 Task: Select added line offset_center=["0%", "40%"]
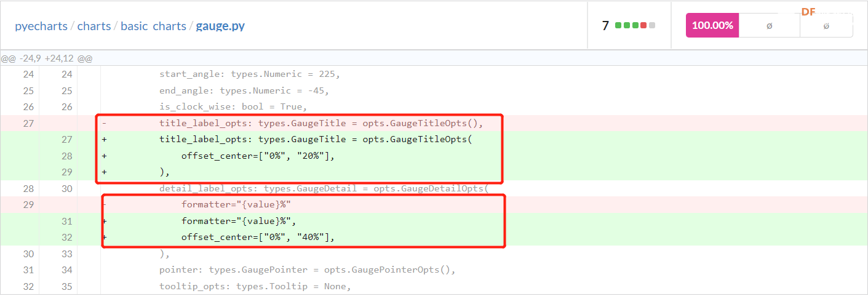click(258, 238)
